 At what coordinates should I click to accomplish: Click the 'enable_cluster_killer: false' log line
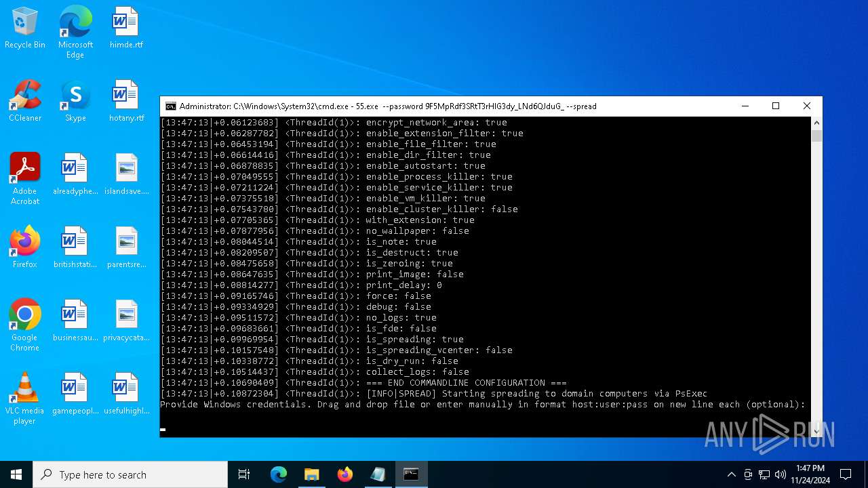click(x=339, y=209)
